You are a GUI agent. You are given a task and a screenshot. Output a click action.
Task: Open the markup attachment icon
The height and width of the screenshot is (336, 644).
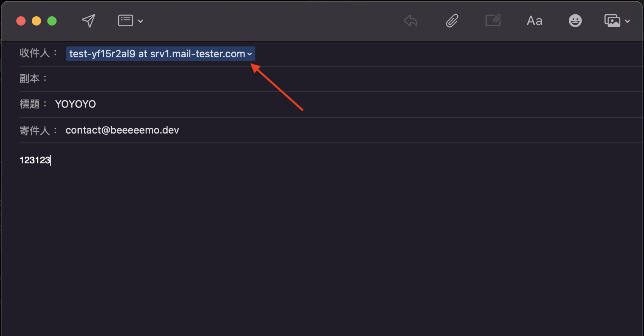(493, 21)
